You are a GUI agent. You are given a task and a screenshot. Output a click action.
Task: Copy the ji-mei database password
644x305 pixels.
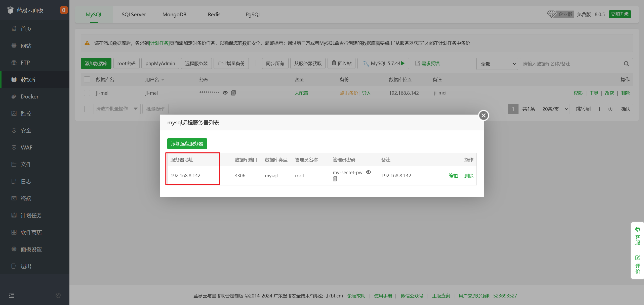click(x=233, y=93)
